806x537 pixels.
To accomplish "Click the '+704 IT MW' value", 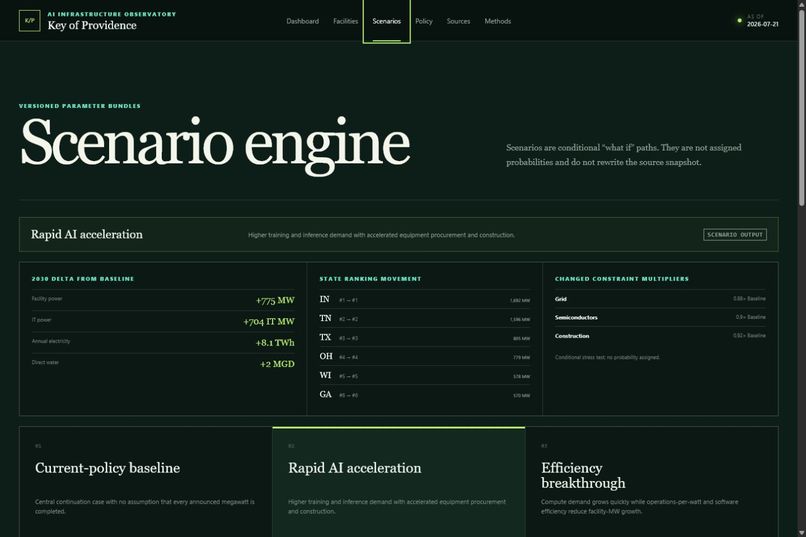I will point(269,322).
